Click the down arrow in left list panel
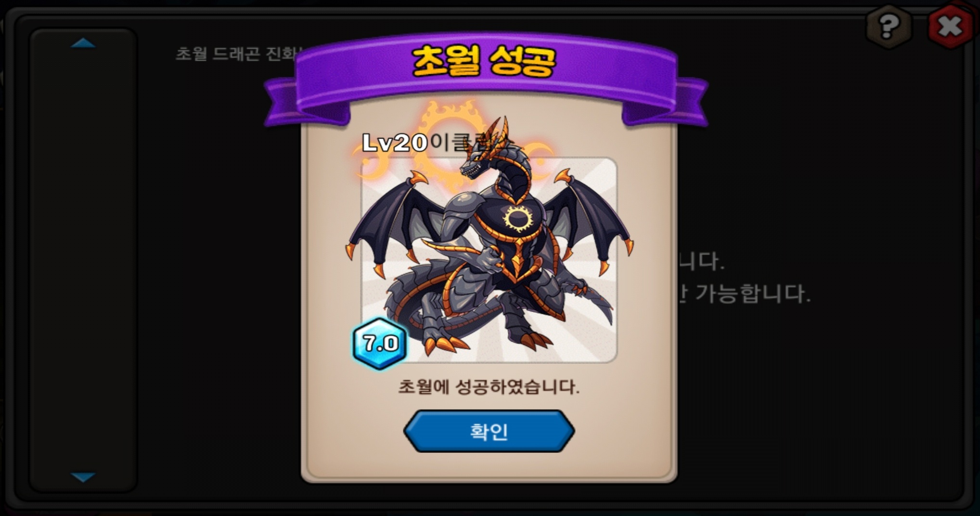Image resolution: width=980 pixels, height=516 pixels. click(x=83, y=477)
